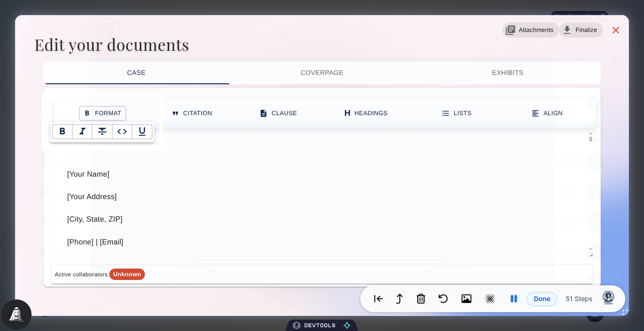Screen dimensions: 644x331
Task: Click the Finalize button
Action: [x=581, y=30]
